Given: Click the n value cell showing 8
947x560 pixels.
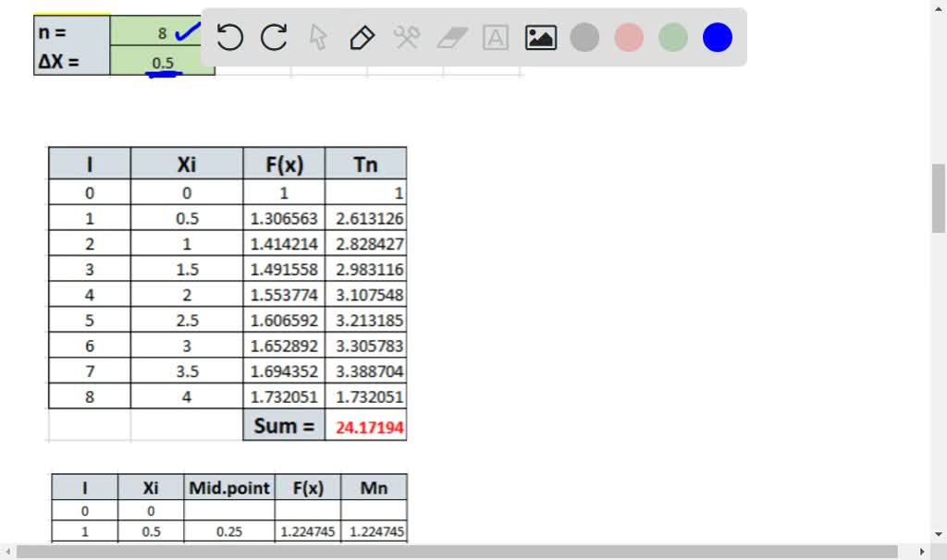Looking at the screenshot, I should pyautogui.click(x=162, y=32).
